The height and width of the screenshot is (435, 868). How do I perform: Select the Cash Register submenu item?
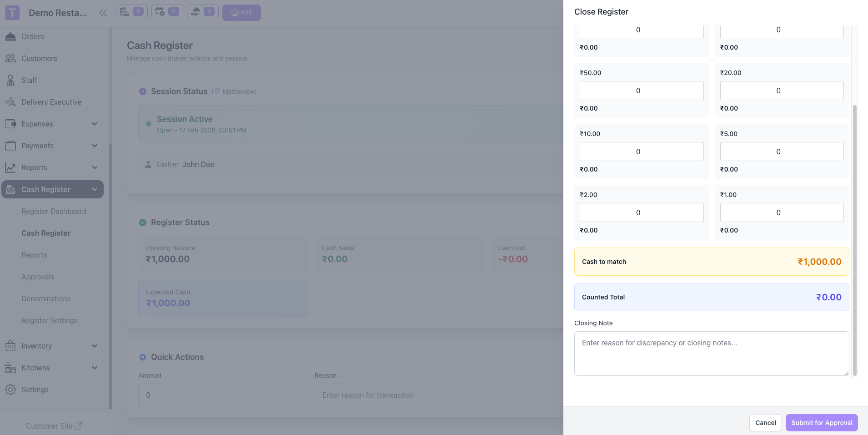[46, 233]
